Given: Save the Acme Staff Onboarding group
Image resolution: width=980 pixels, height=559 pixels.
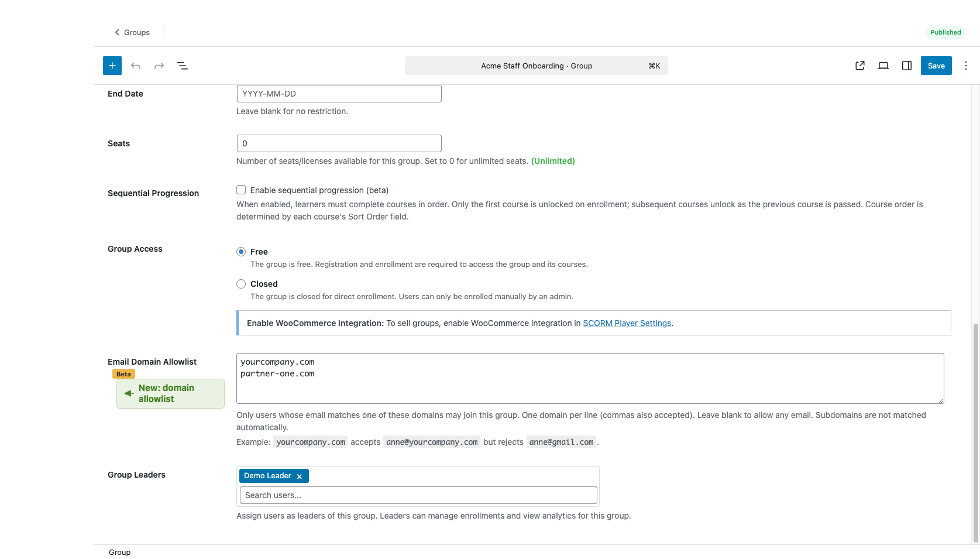Looking at the screenshot, I should point(936,66).
